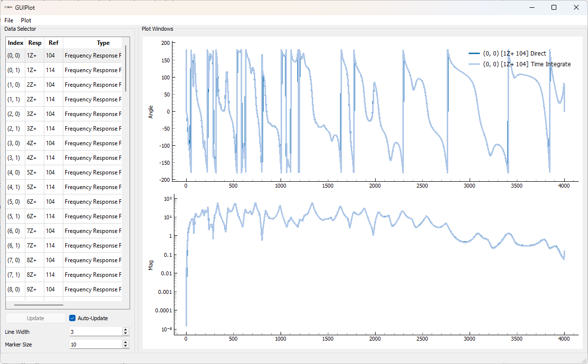Open the Plot menu

(x=26, y=20)
